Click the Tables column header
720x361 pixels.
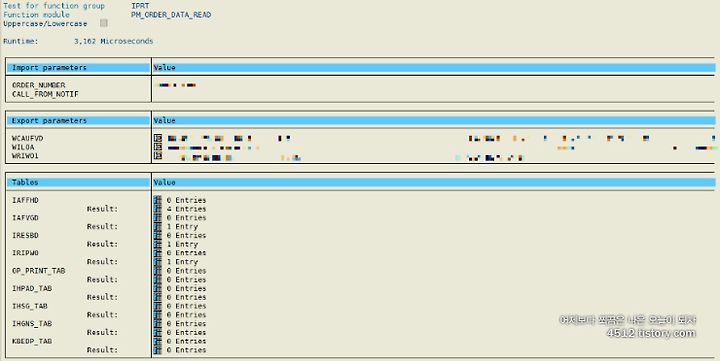79,182
